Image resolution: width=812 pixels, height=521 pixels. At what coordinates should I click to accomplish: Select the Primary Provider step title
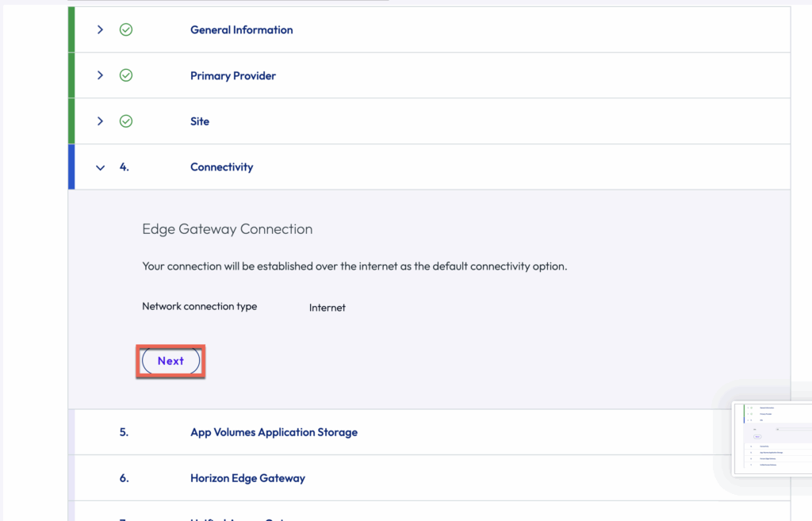[x=232, y=76]
